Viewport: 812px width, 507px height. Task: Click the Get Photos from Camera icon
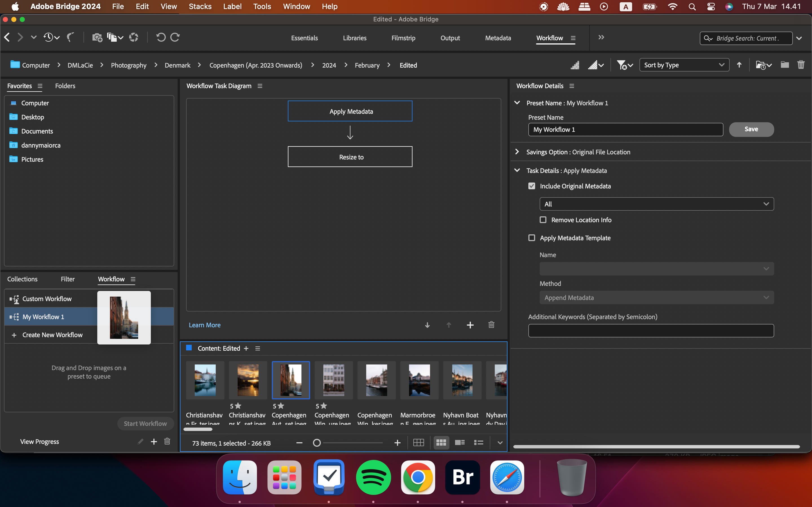pyautogui.click(x=97, y=37)
